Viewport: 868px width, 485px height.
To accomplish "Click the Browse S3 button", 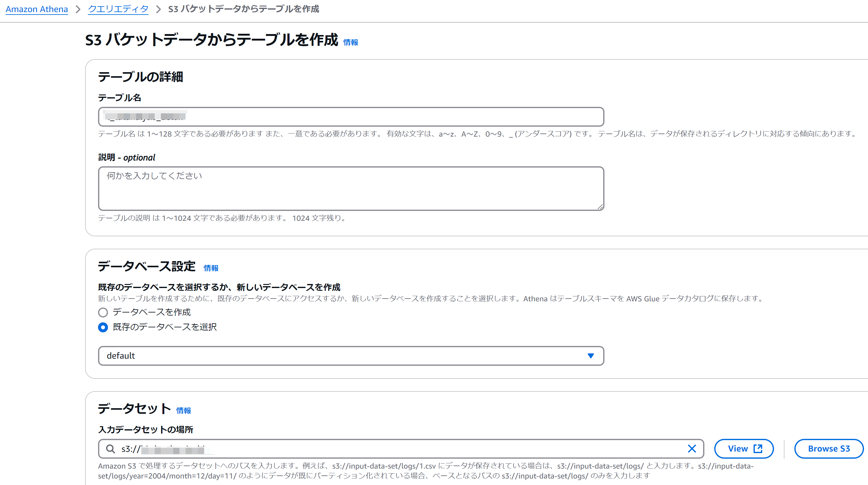I will [829, 448].
